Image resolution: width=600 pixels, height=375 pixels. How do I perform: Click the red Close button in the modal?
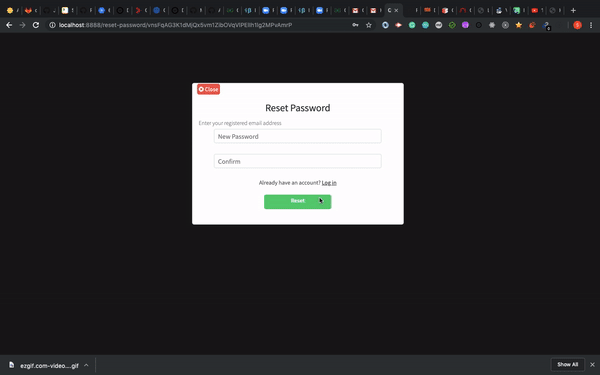point(208,89)
